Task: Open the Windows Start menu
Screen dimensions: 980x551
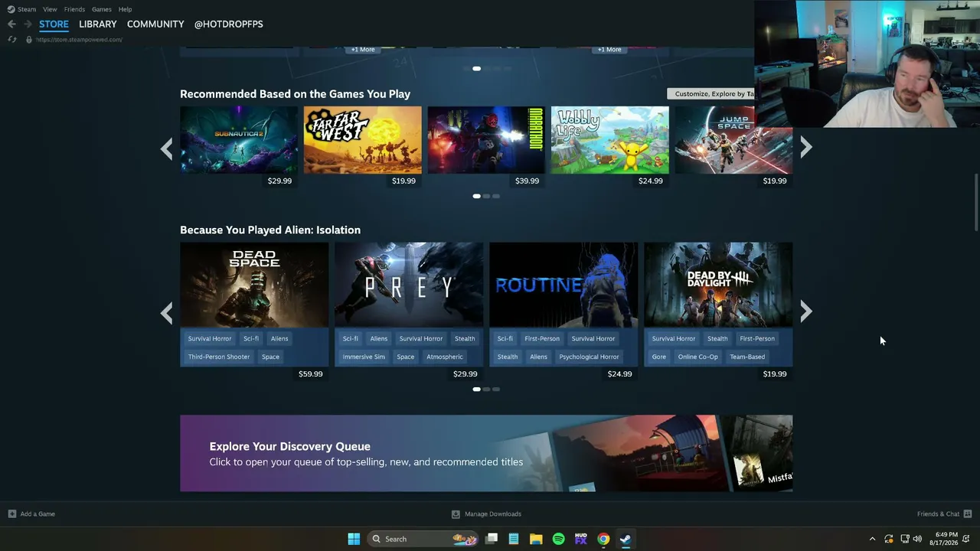Action: point(354,539)
